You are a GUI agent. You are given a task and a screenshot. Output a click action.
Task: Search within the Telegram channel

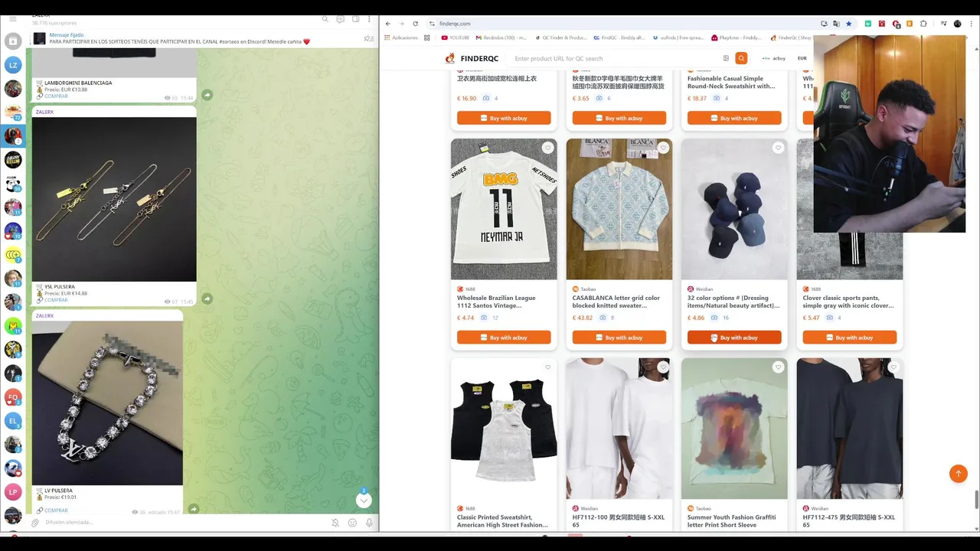325,19
